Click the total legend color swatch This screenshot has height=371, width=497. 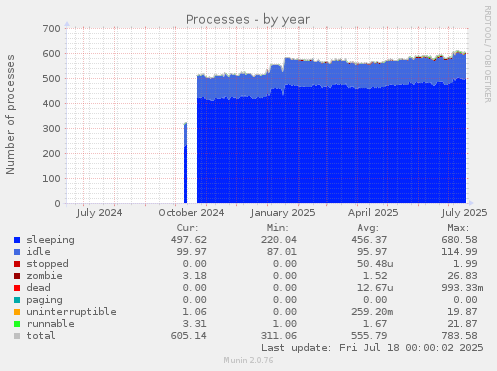point(17,336)
